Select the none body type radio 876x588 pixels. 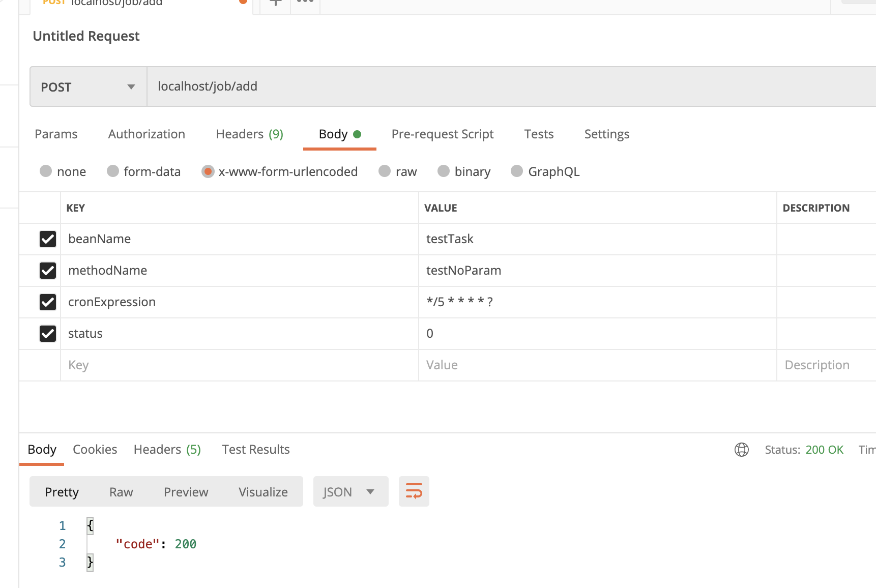click(x=46, y=171)
